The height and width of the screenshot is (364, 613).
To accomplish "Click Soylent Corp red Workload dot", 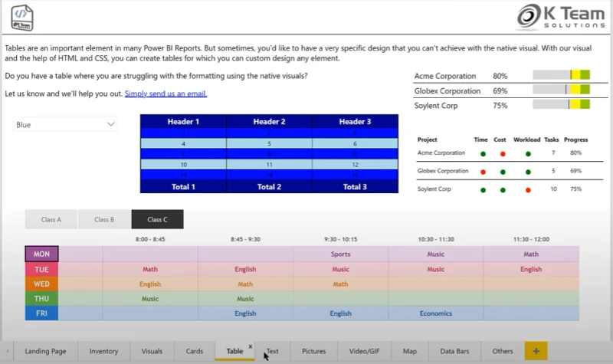I will (x=528, y=190).
